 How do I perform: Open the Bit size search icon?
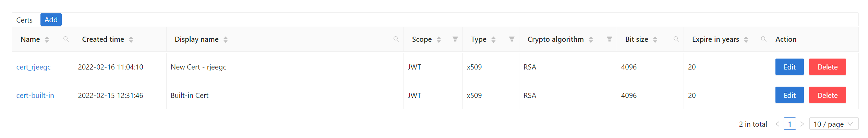(676, 39)
